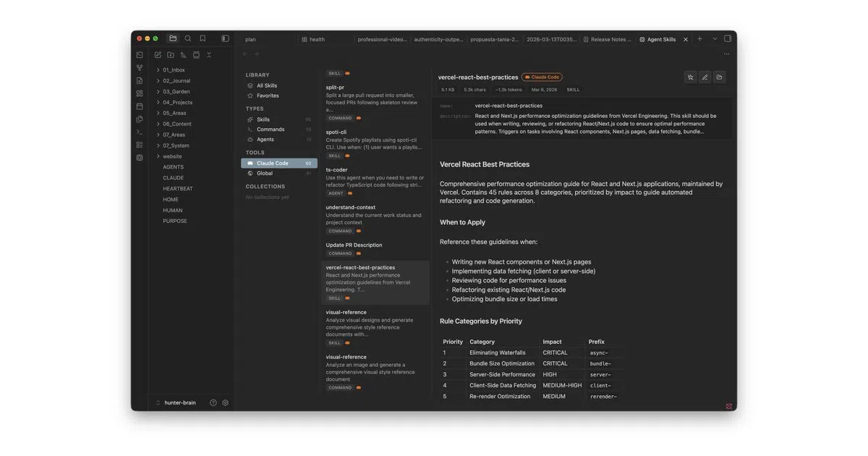Open the search pane magnifier icon
The image size is (868, 456).
coord(188,38)
